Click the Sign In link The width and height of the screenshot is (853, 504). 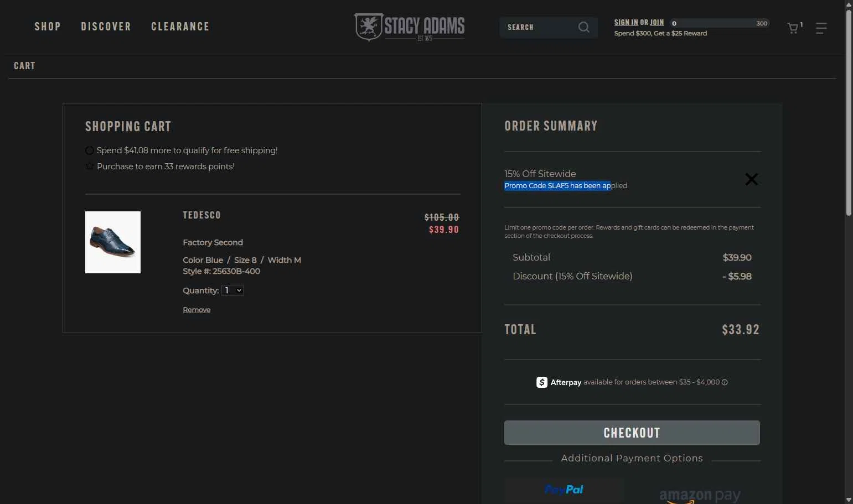[626, 22]
